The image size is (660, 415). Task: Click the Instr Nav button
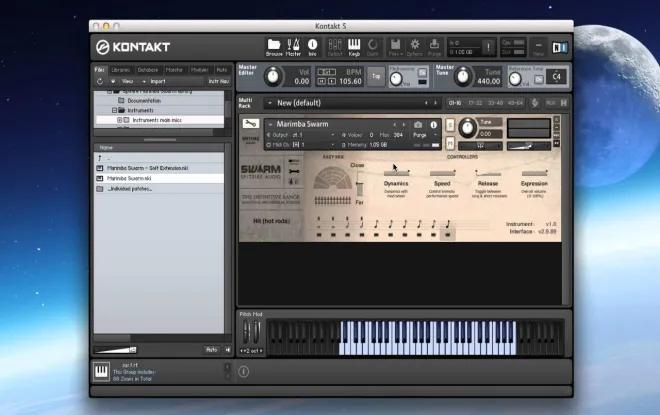click(218, 81)
